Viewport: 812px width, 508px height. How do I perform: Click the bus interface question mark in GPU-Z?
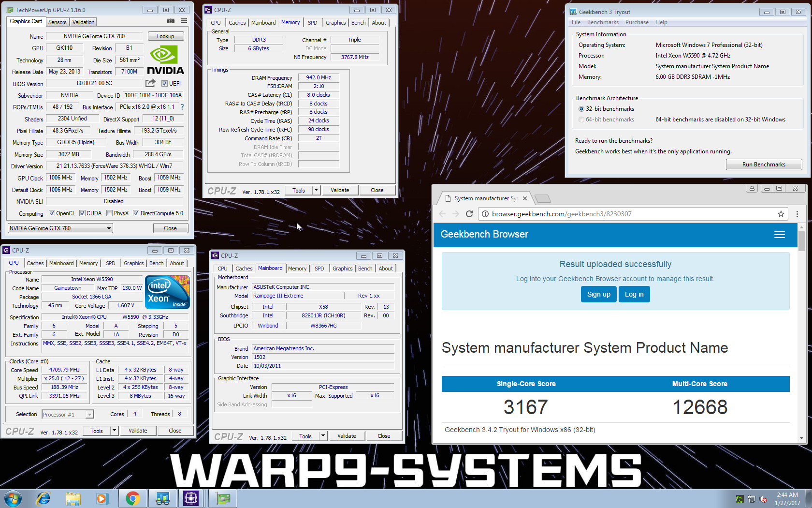182,107
